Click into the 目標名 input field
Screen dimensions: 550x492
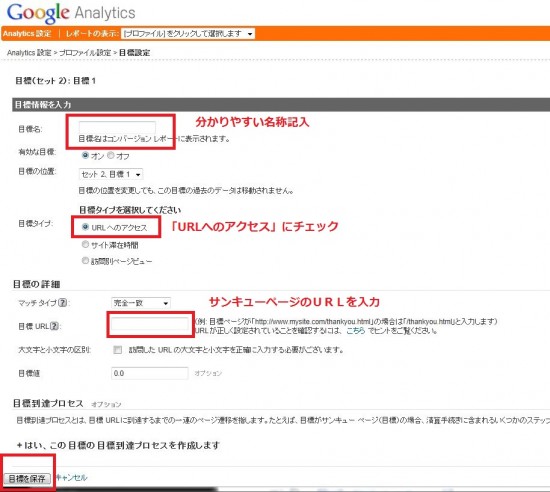pyautogui.click(x=117, y=127)
